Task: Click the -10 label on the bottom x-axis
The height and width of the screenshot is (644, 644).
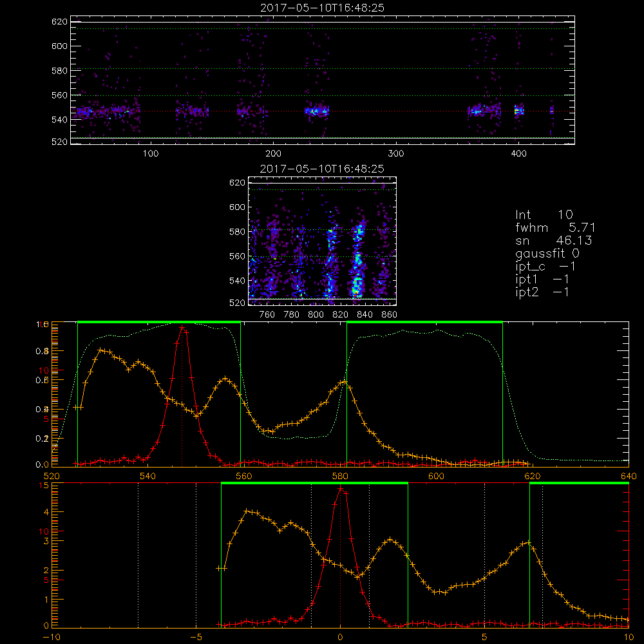Action: 52,637
